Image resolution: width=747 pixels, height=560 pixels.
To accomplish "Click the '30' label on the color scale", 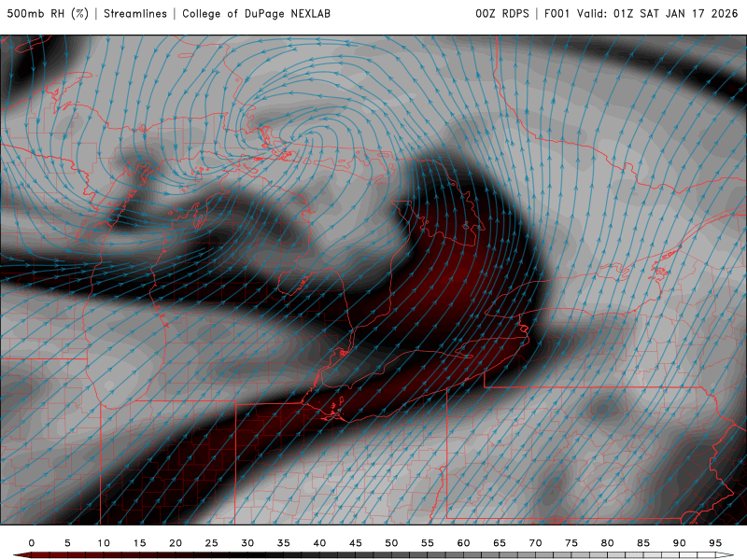I will pos(247,543).
